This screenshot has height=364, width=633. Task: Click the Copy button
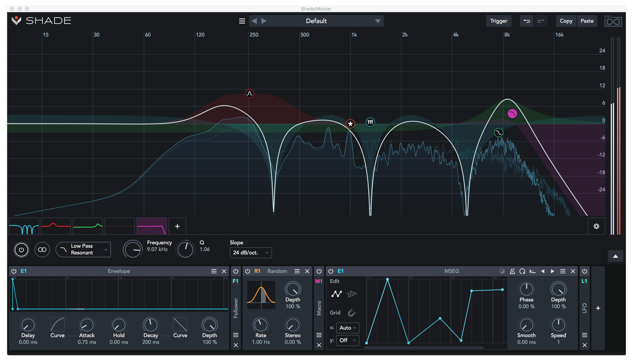point(566,21)
